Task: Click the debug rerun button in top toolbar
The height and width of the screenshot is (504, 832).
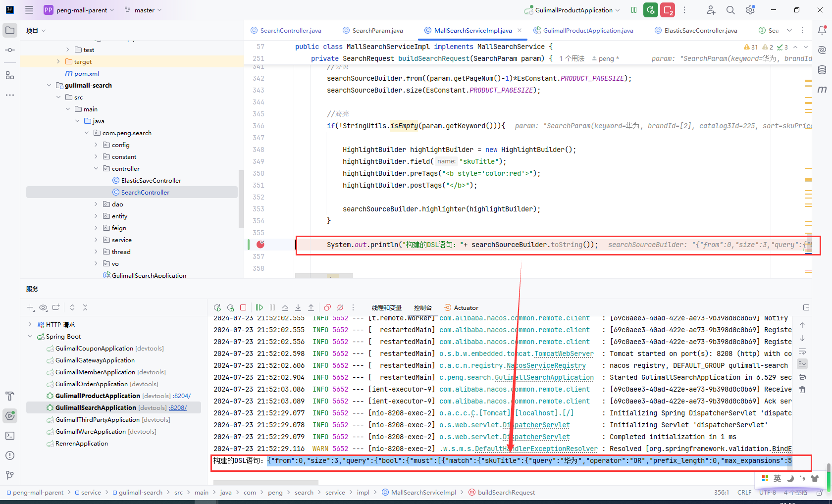Action: pos(651,10)
